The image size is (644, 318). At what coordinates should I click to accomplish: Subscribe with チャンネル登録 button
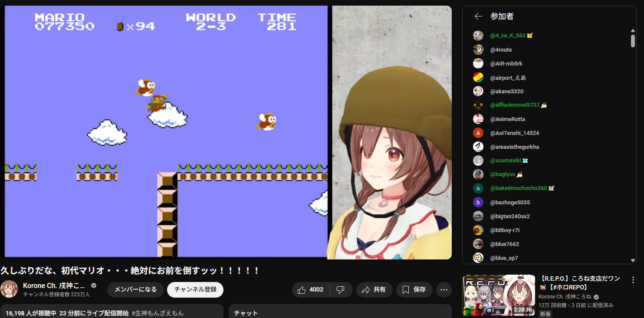click(x=195, y=290)
